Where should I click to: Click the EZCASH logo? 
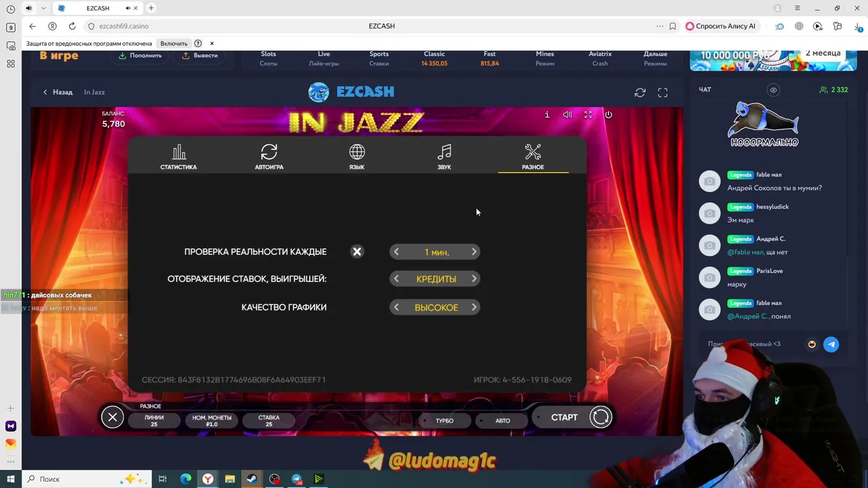351,91
